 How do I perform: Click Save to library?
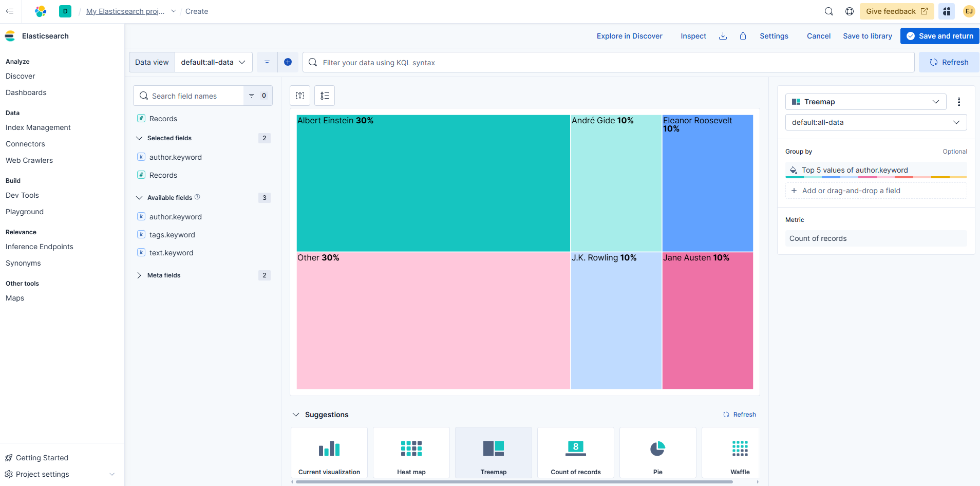pyautogui.click(x=868, y=36)
